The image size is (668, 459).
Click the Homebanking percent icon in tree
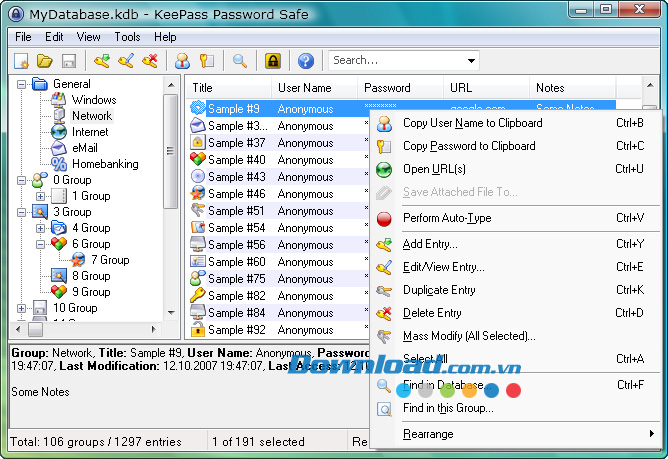click(x=58, y=164)
